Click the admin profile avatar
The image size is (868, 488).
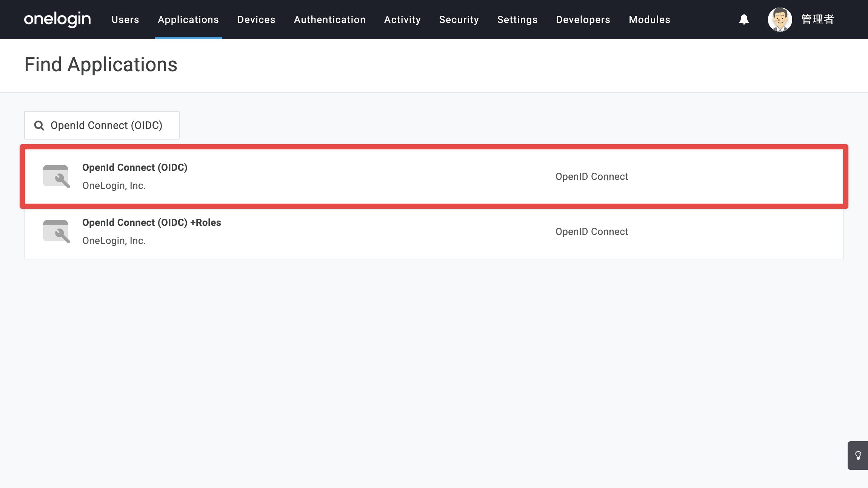tap(780, 20)
